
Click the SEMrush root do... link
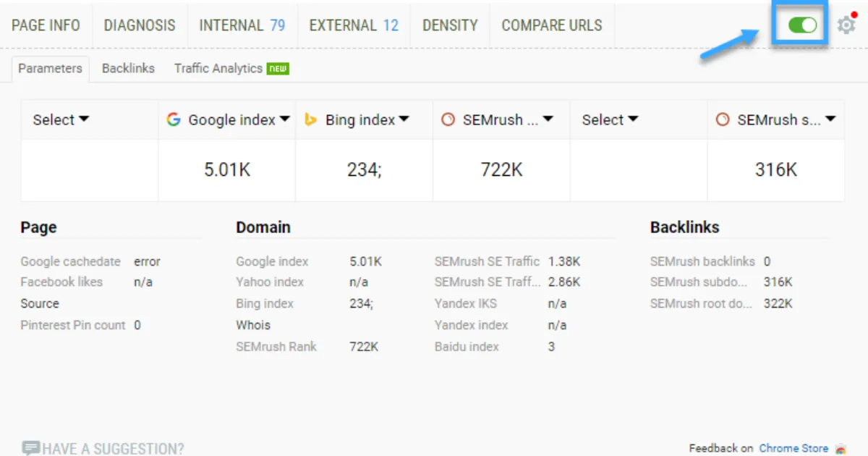pos(702,303)
